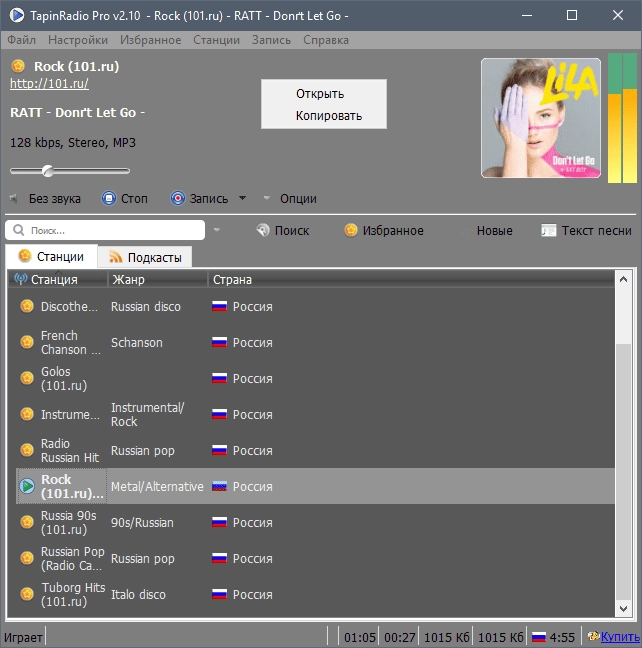Open the Станции menu in menu bar
Image resolution: width=642 pixels, height=648 pixels.
pos(216,40)
